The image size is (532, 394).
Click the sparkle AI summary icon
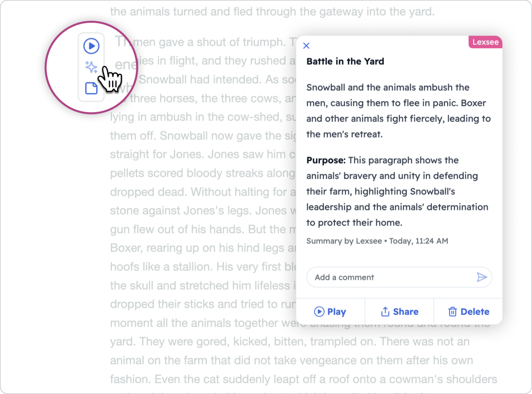pos(91,67)
